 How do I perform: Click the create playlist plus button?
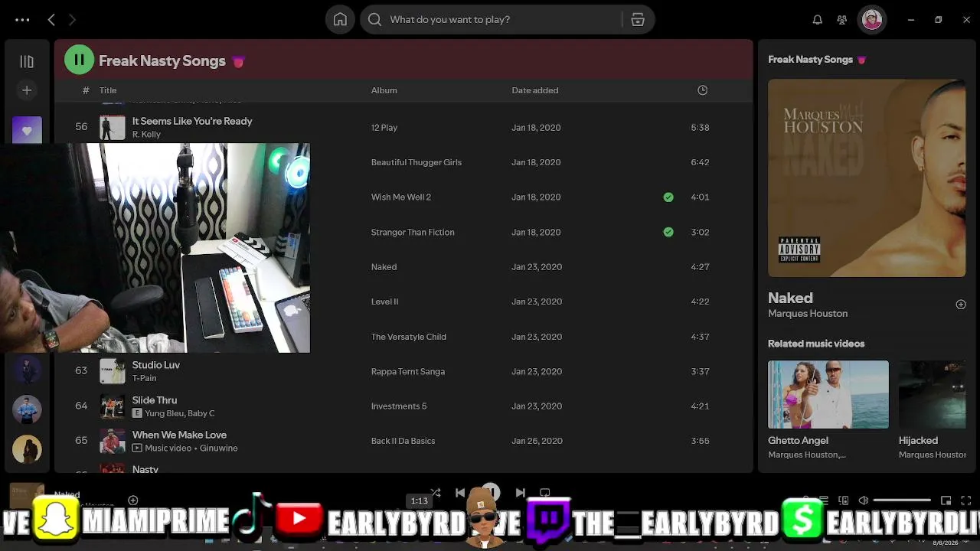tap(27, 90)
